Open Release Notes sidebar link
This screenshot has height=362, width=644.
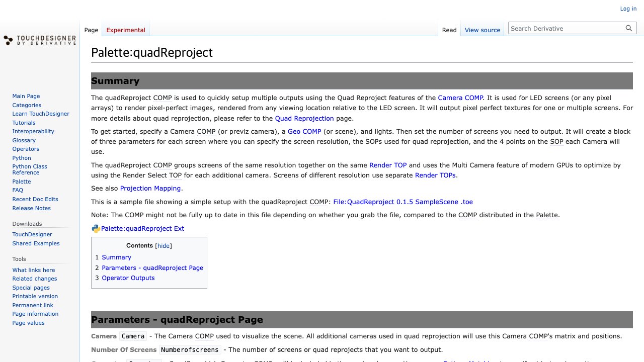pos(31,209)
